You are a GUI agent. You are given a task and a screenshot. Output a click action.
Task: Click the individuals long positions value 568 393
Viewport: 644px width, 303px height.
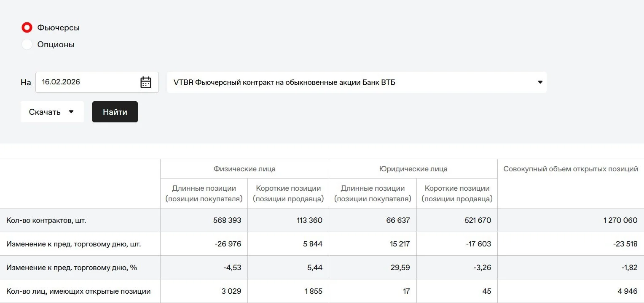coord(227,220)
